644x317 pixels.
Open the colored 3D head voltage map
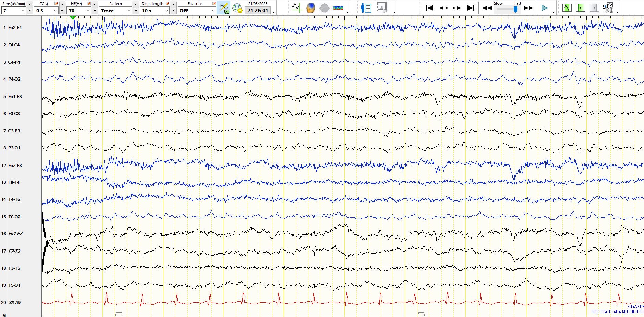[x=311, y=8]
